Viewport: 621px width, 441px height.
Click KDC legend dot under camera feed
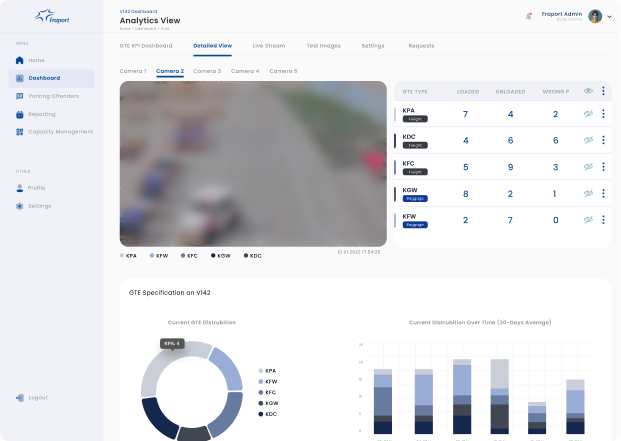(246, 256)
